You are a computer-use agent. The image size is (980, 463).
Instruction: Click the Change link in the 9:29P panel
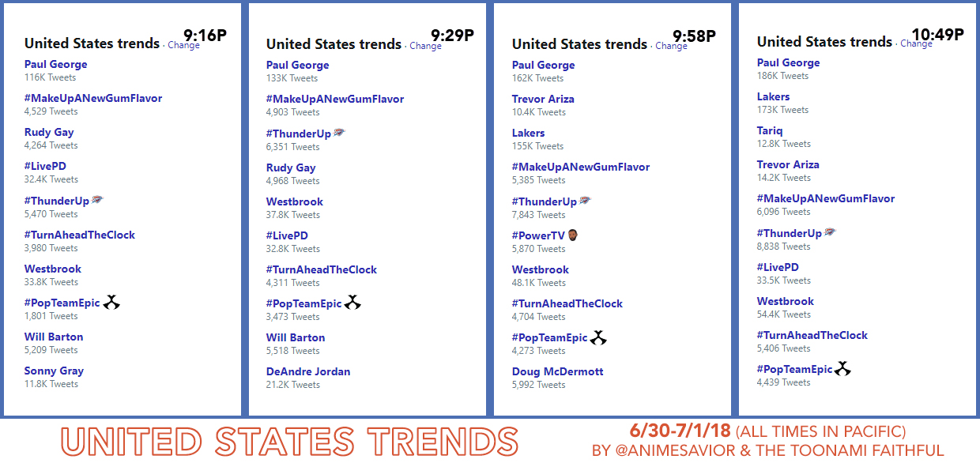click(x=426, y=46)
